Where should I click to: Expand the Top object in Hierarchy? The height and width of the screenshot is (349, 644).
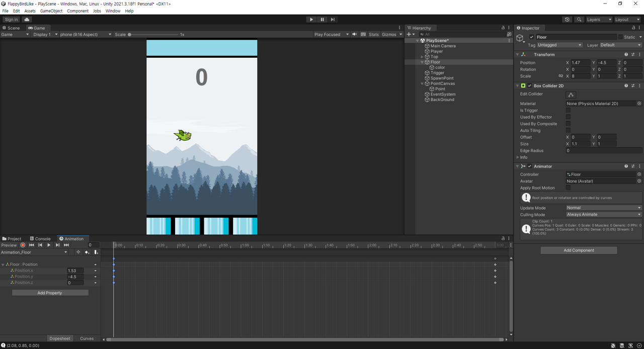(422, 57)
